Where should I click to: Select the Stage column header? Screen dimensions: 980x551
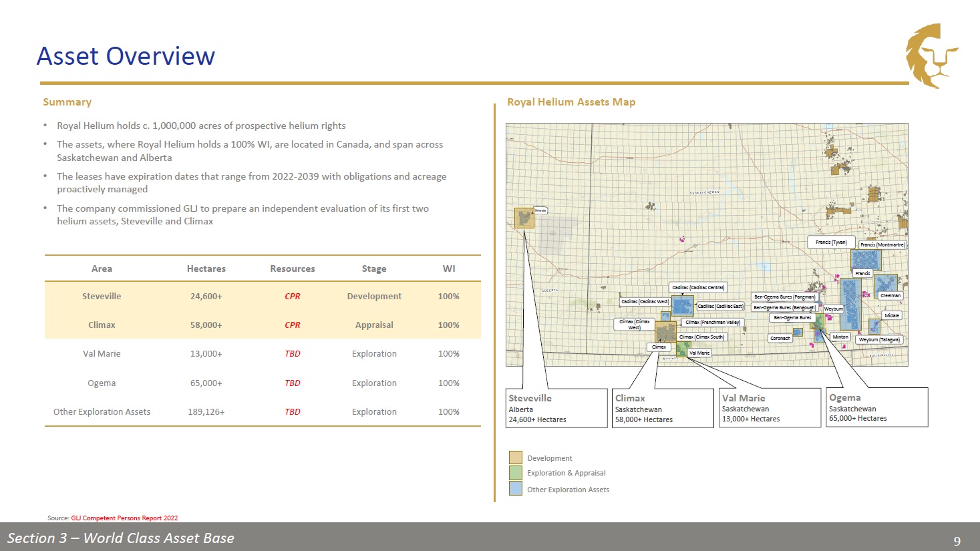[x=374, y=268]
